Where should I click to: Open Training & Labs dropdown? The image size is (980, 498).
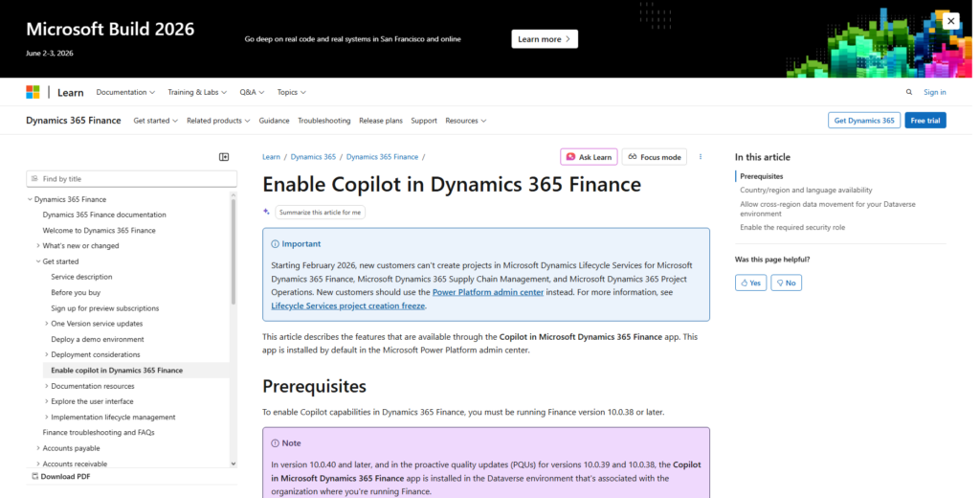197,92
